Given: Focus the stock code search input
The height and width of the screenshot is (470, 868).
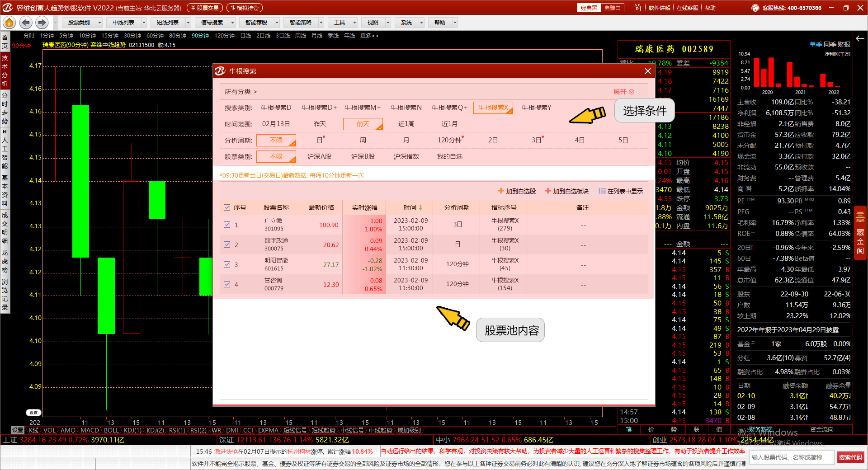Looking at the screenshot, I should pos(791,457).
